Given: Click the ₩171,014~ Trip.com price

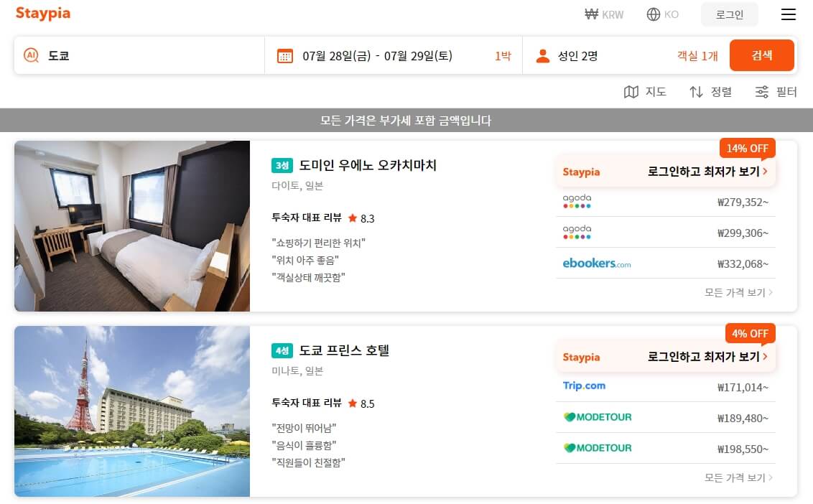Looking at the screenshot, I should [x=743, y=388].
